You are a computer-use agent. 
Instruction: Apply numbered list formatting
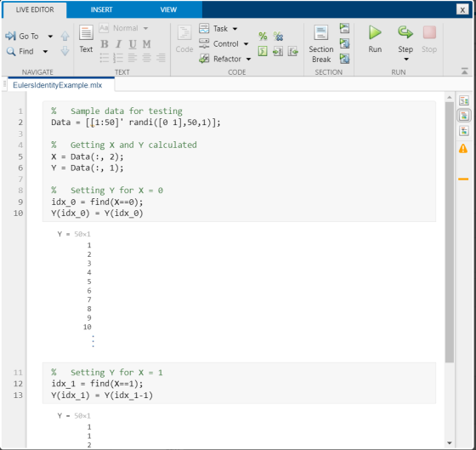[118, 58]
